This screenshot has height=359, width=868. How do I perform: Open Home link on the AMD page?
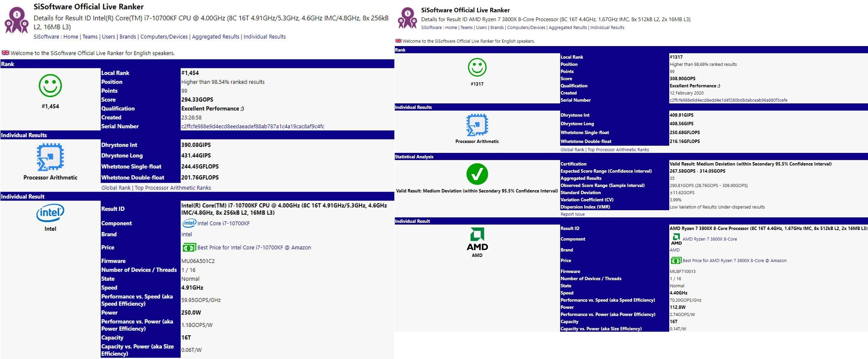451,28
